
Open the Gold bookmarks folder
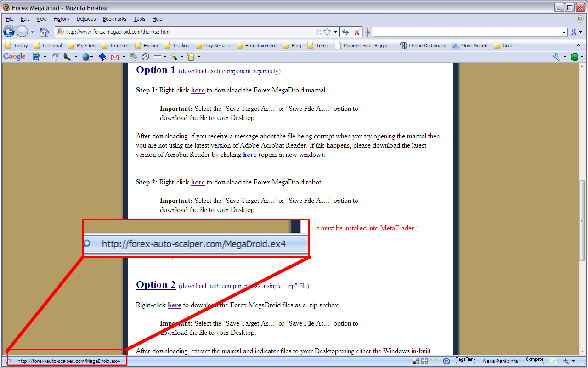(503, 46)
